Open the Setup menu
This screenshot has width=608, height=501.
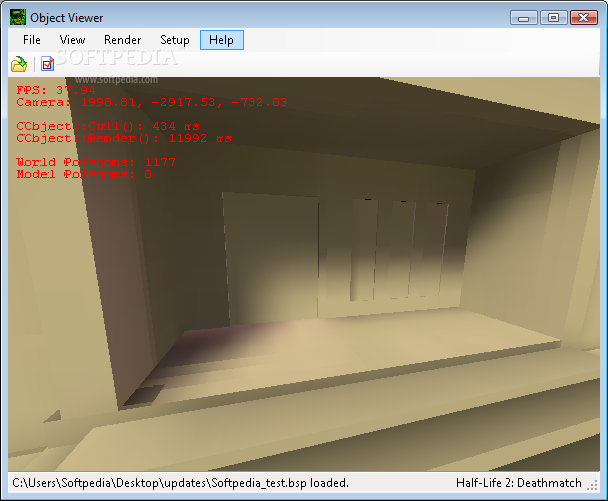175,40
